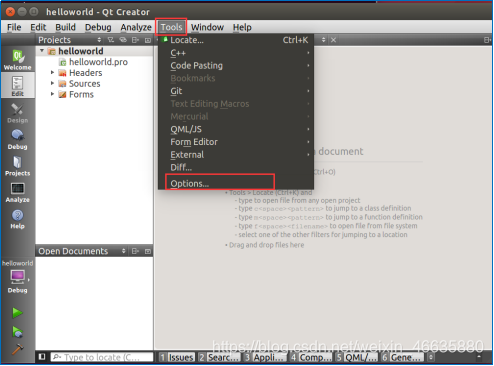Open Analyze mode in sidebar
494x366 pixels.
tap(17, 193)
